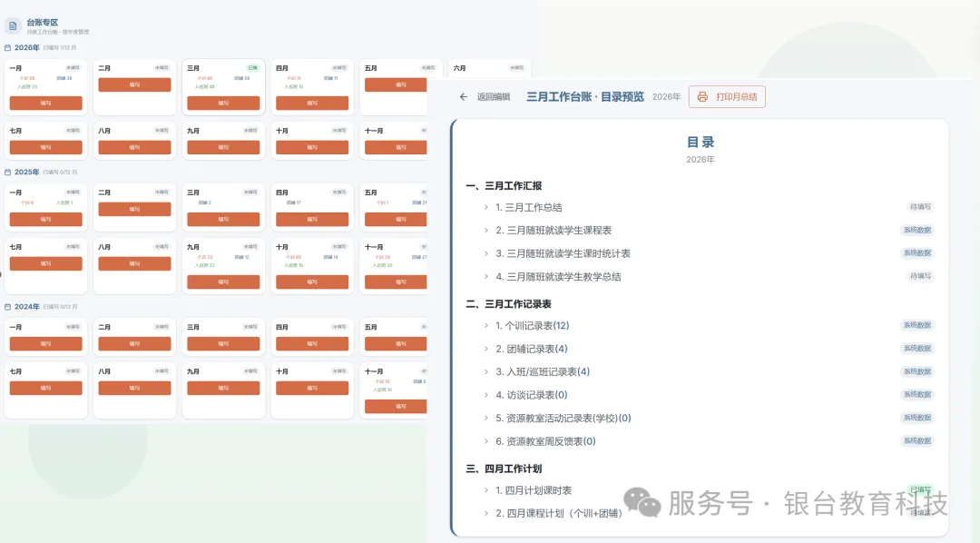The image size is (980, 543).
Task: Expand 4. 三月随班就读学生教学总结 chevron
Action: tap(486, 277)
